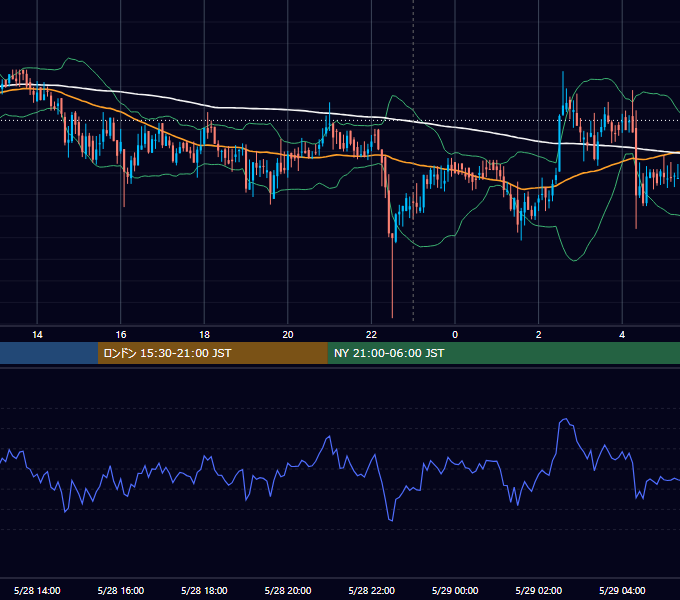Image resolution: width=680 pixels, height=600 pixels.
Task: Click the 5/28 16:00 date label
Action: point(121,590)
